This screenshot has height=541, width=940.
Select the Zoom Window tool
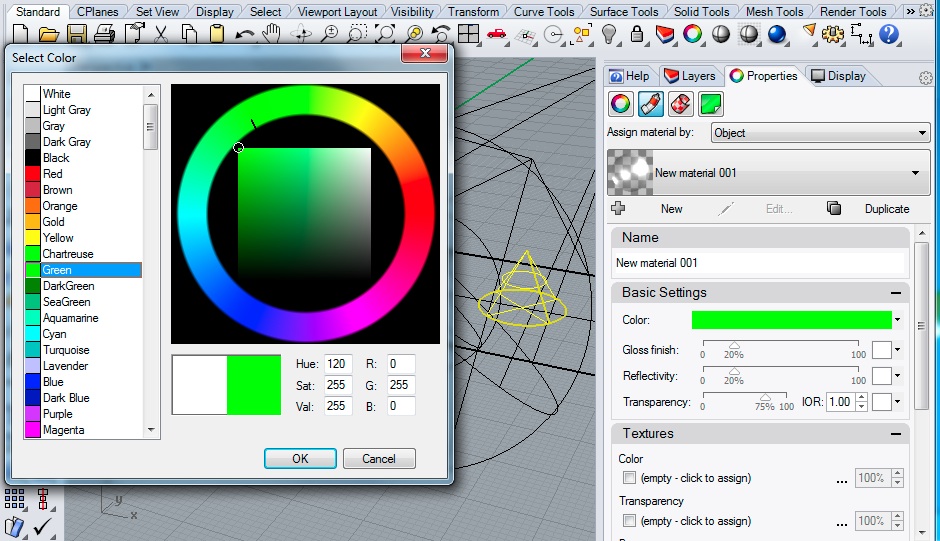point(357,34)
